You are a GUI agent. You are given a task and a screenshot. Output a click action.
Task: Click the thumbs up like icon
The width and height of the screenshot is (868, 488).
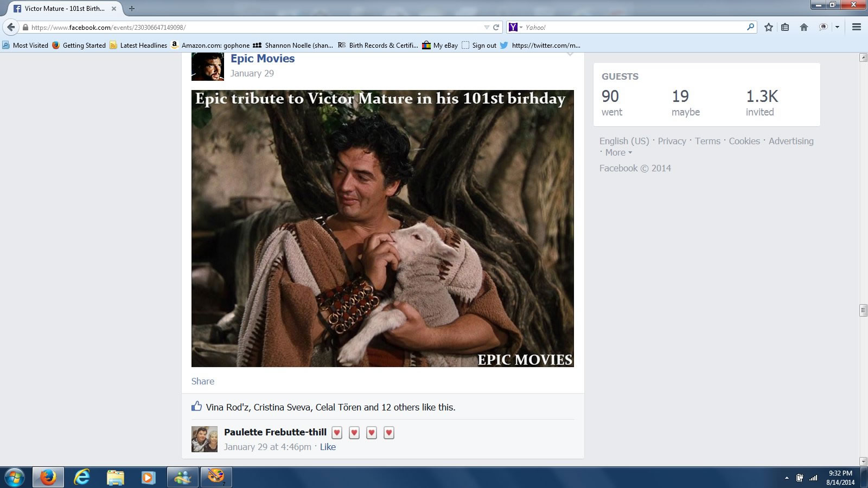tap(196, 406)
